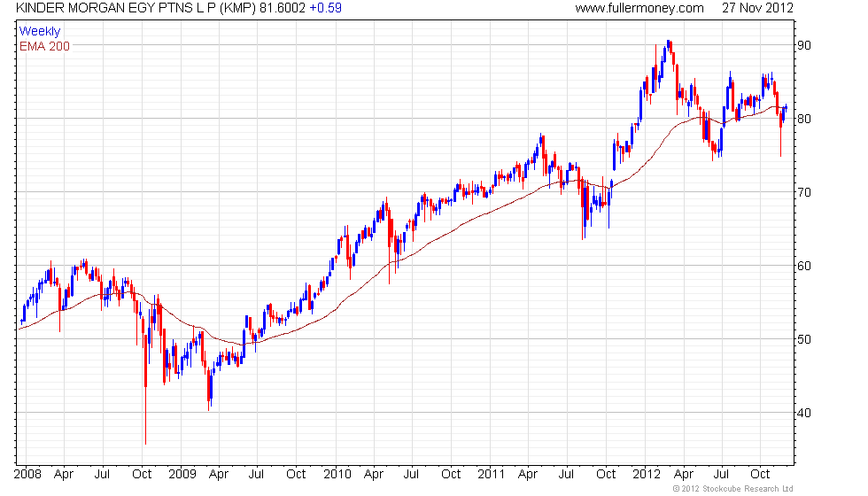Click the price value 81.6002 in the title
Viewport: 868px width, 496px height.
pyautogui.click(x=283, y=8)
